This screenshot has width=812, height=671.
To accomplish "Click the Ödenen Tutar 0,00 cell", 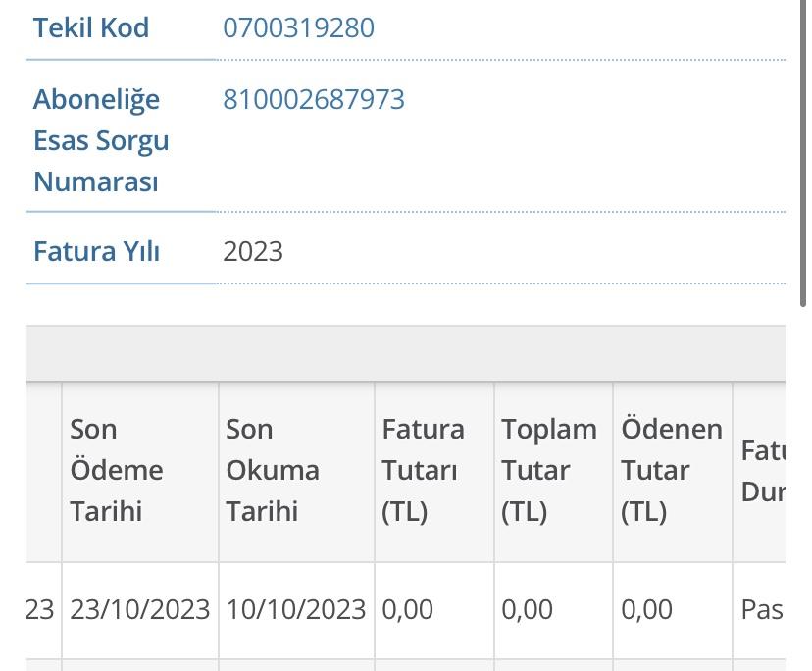I will [673, 609].
